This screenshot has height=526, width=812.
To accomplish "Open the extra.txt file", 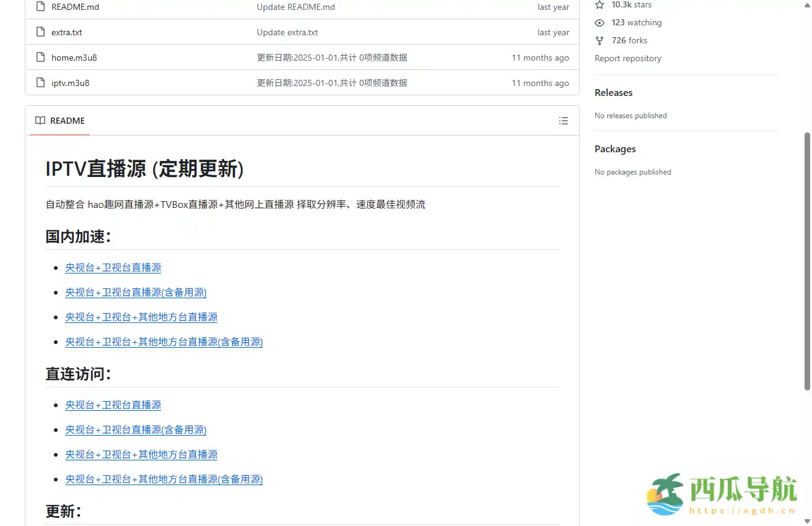I will coord(66,32).
